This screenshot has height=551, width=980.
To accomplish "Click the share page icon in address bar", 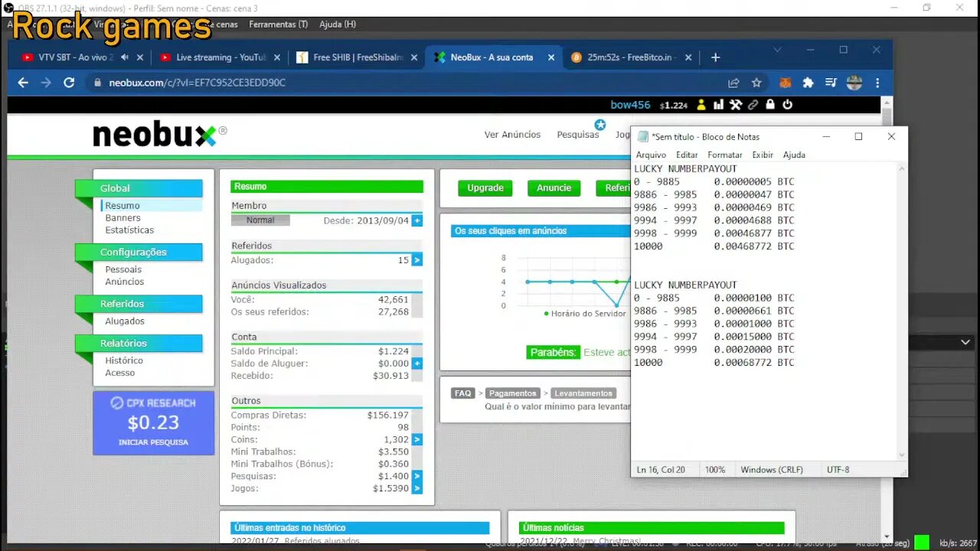I will (x=733, y=83).
